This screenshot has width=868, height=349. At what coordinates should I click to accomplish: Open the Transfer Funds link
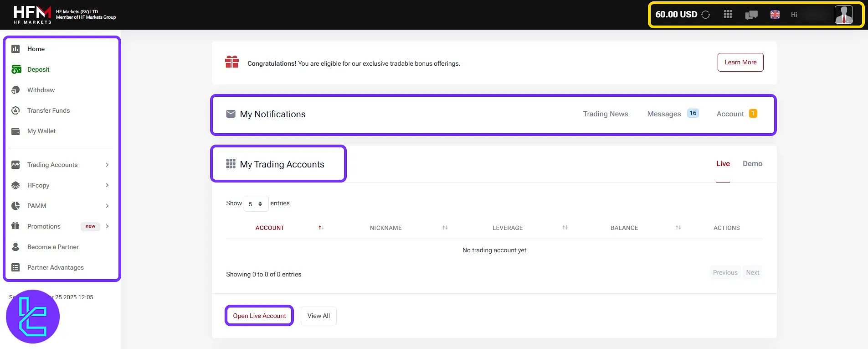tap(49, 110)
